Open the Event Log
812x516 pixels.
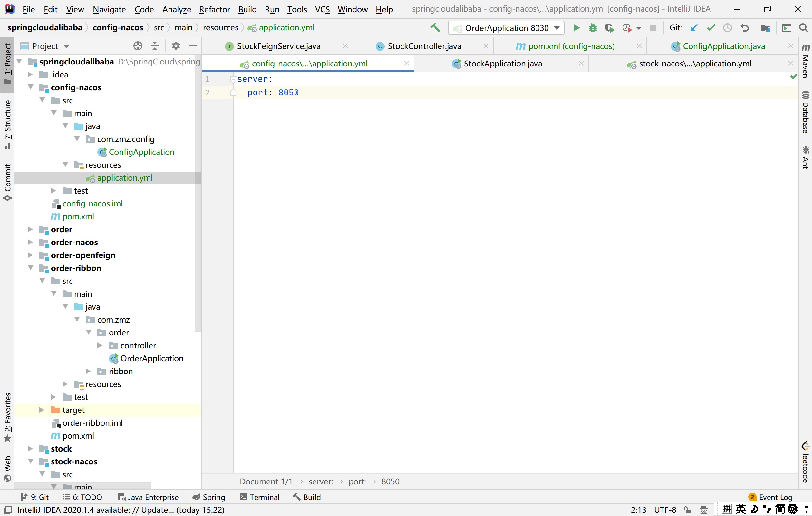[x=770, y=497]
